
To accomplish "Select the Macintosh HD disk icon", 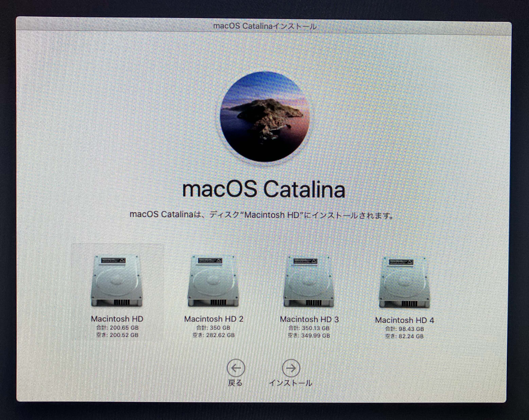I will pos(117,281).
